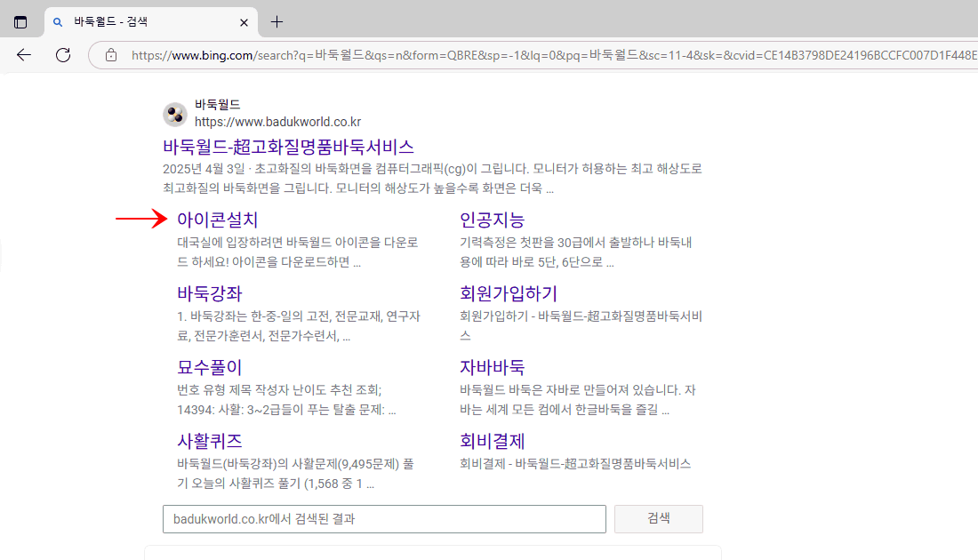This screenshot has height=560, width=978.
Task: Click the description text under 회비결제
Action: click(x=575, y=464)
